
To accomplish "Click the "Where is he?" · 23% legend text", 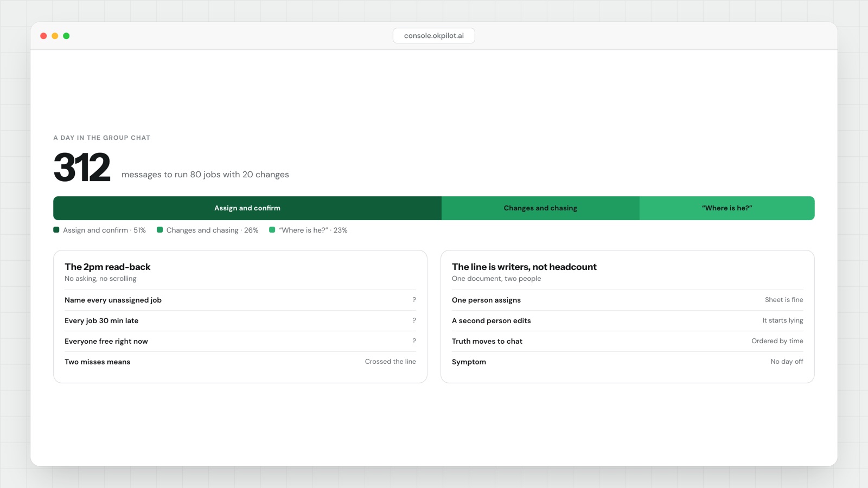I will pyautogui.click(x=313, y=230).
